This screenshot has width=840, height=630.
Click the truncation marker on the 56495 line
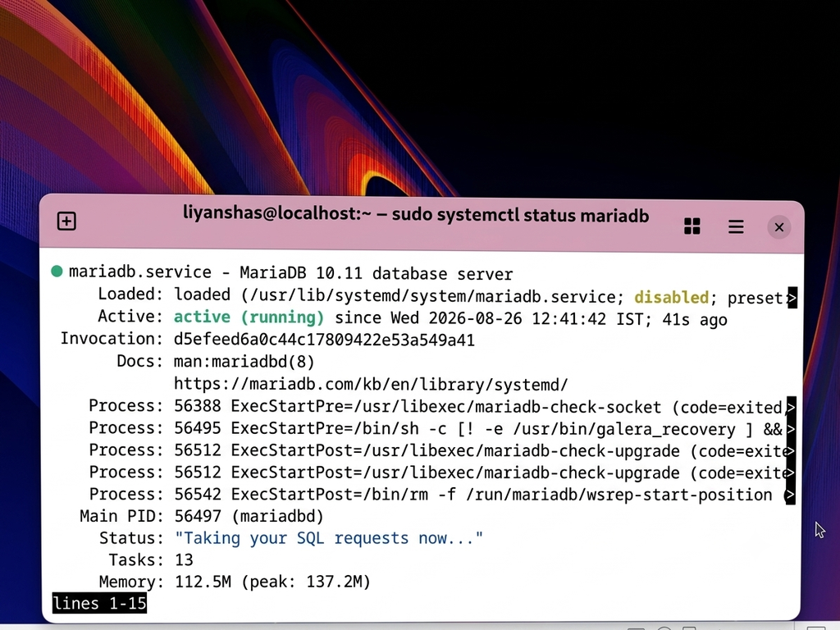[790, 429]
